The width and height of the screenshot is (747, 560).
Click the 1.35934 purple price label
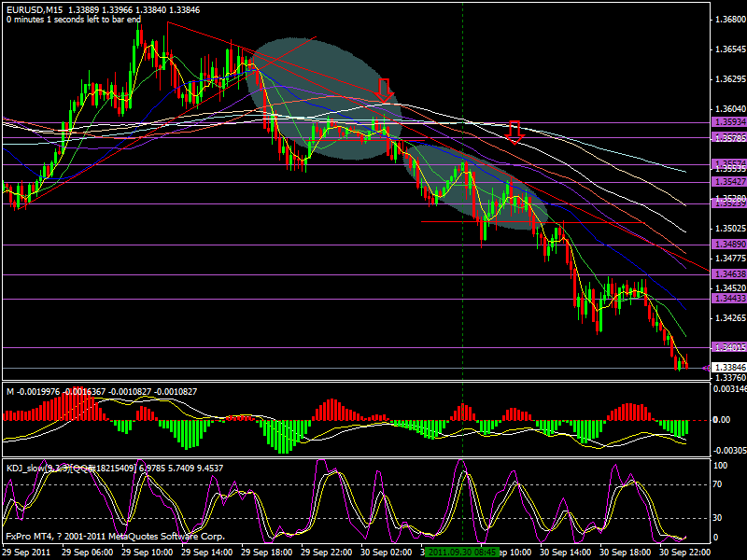point(728,122)
